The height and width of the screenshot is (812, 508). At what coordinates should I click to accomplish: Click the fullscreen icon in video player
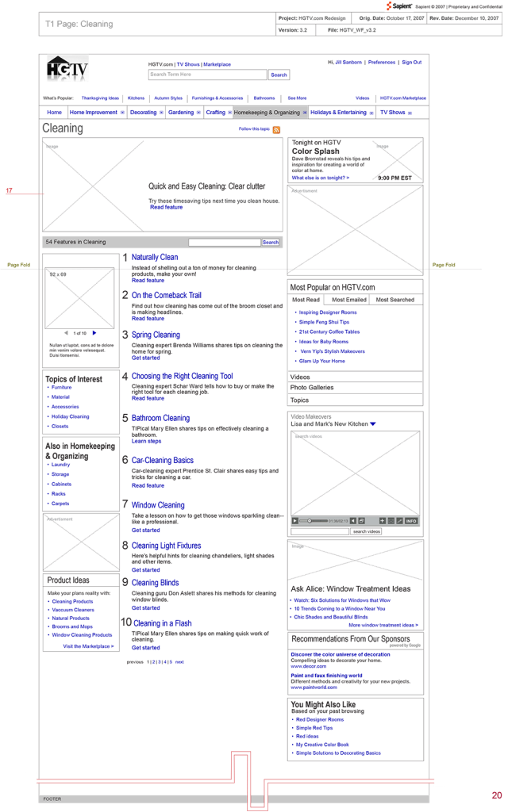click(391, 520)
